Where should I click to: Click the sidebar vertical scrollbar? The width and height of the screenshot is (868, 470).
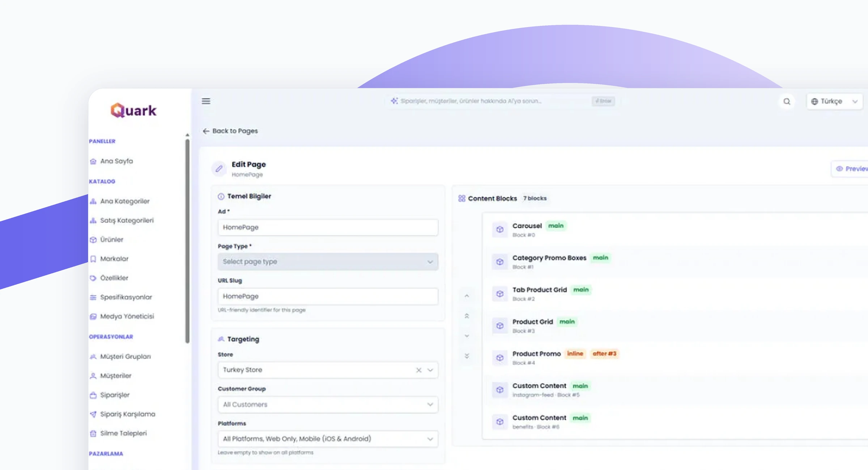click(x=187, y=240)
